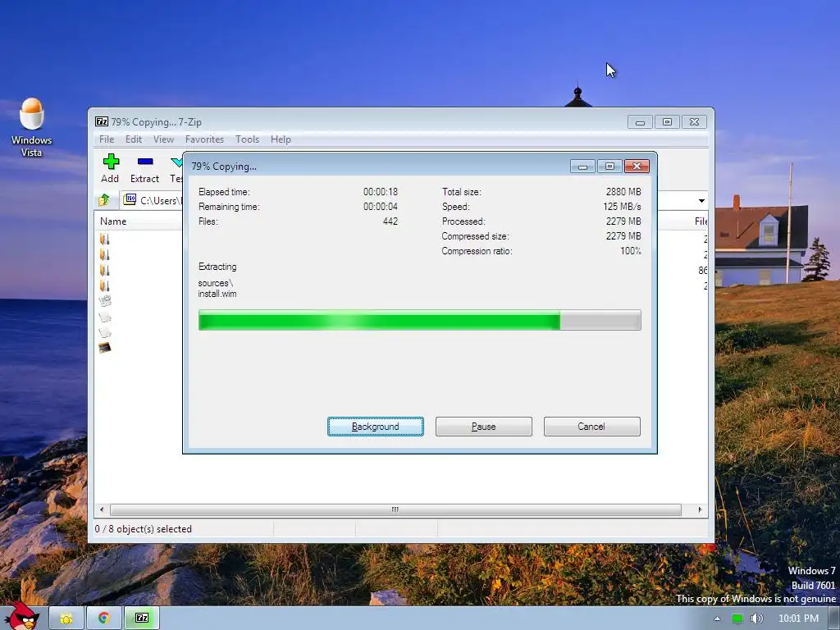Image resolution: width=840 pixels, height=630 pixels.
Task: Close the 79% Copying dialog
Action: click(637, 166)
